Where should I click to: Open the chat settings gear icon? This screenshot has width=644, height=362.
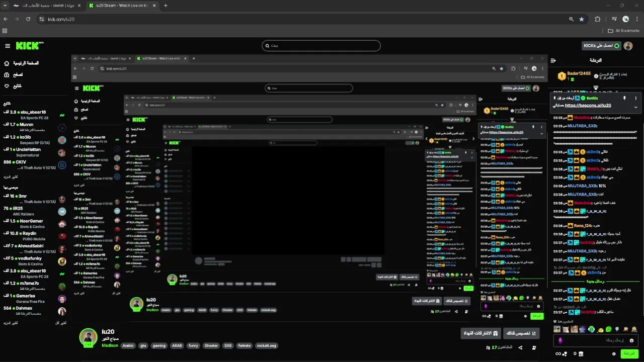tap(614, 353)
